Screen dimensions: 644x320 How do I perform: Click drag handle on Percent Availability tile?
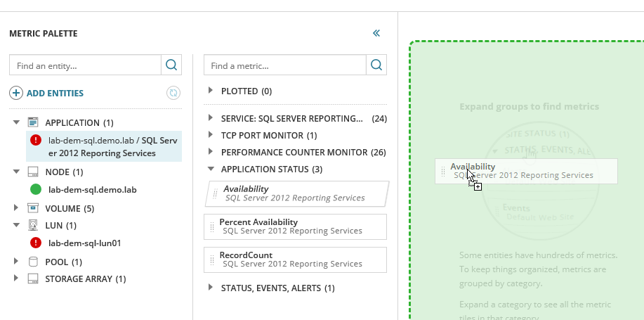[212, 226]
